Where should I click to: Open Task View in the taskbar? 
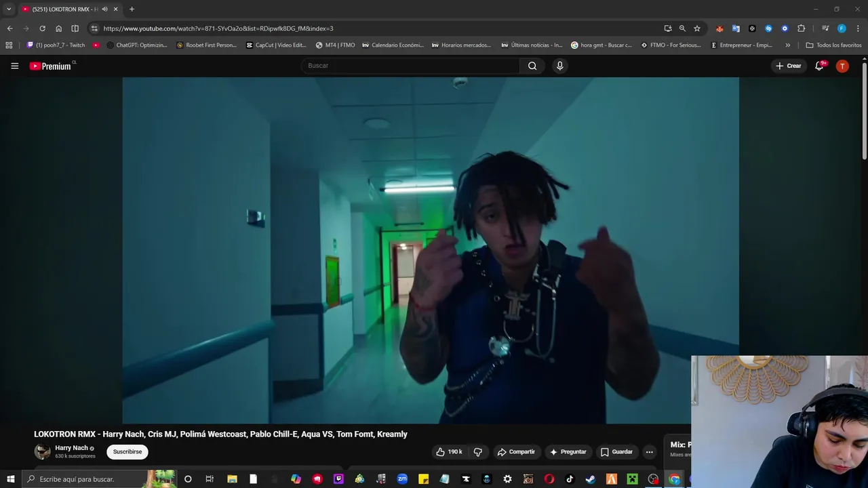(x=210, y=479)
